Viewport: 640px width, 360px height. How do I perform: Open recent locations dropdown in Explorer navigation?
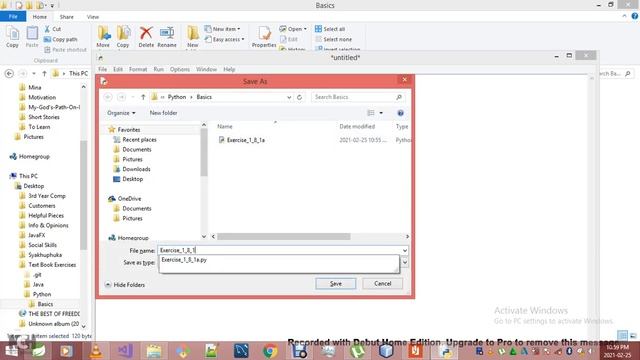point(34,73)
